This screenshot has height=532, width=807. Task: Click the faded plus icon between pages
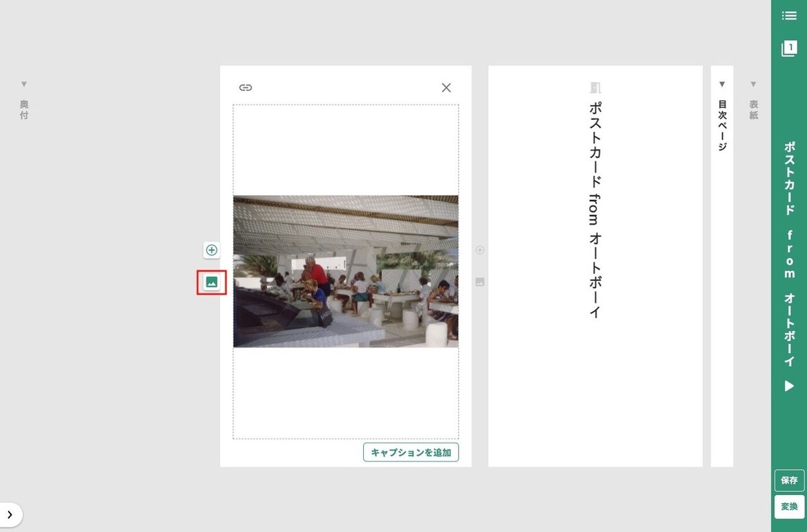click(479, 250)
